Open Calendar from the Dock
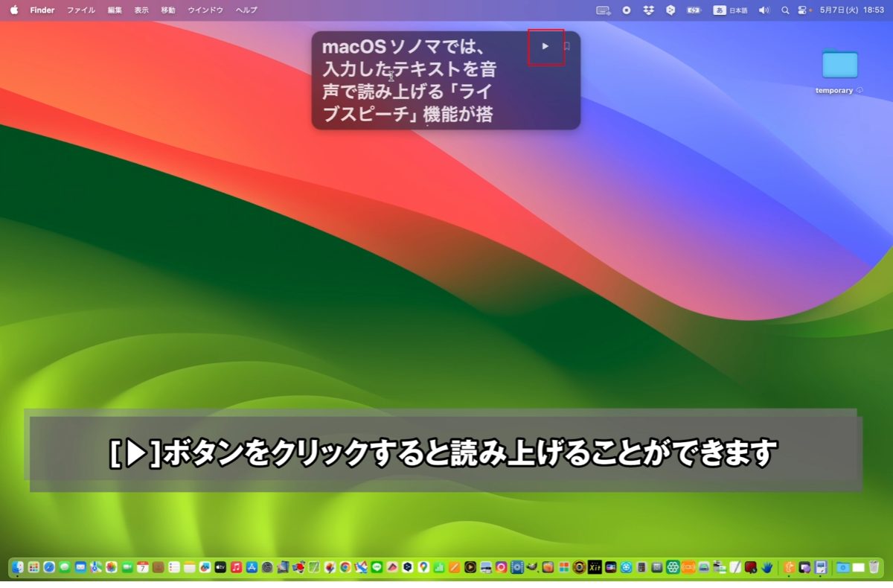893x588 pixels. click(x=143, y=567)
